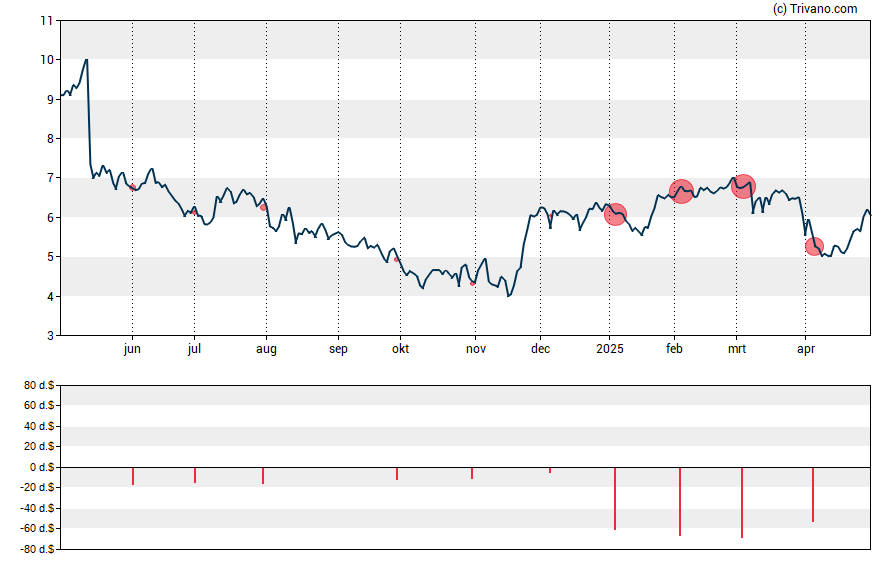The height and width of the screenshot is (565, 888).
Task: Click the red bar for April in lower chart
Action: click(813, 494)
